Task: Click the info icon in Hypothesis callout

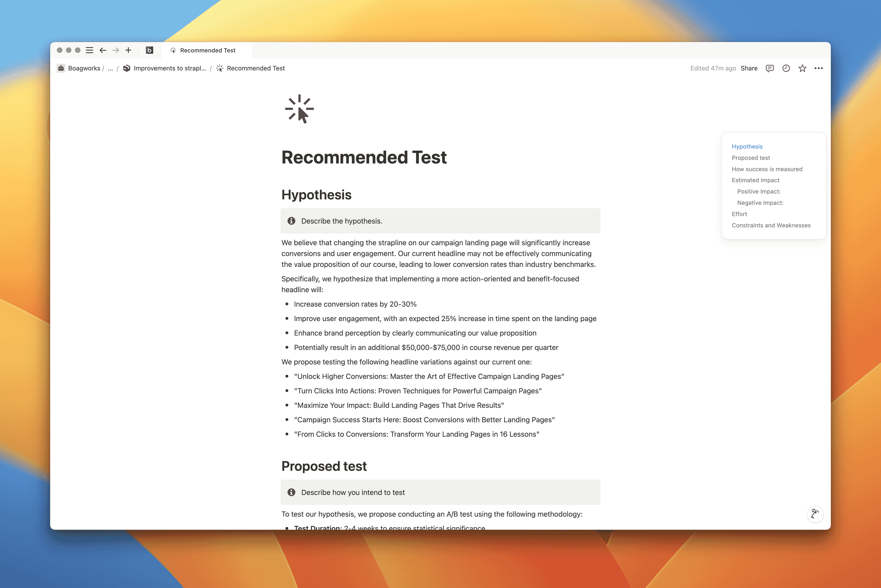Action: 291,220
